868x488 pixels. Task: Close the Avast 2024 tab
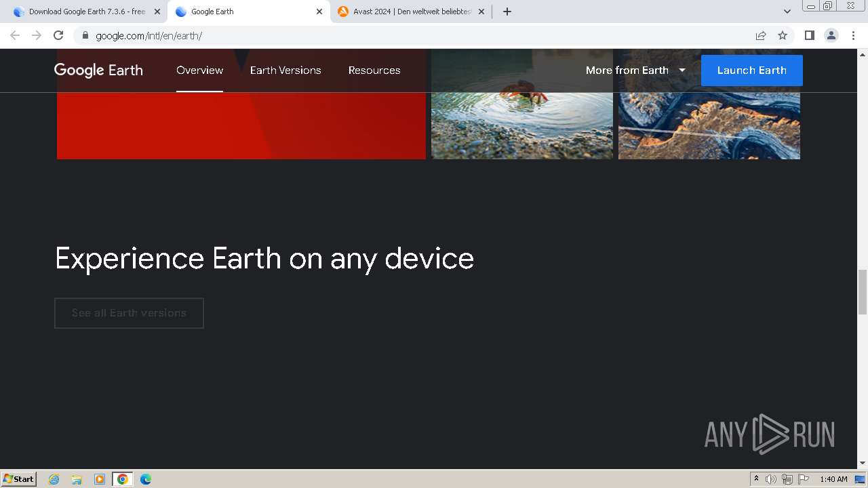pos(481,12)
